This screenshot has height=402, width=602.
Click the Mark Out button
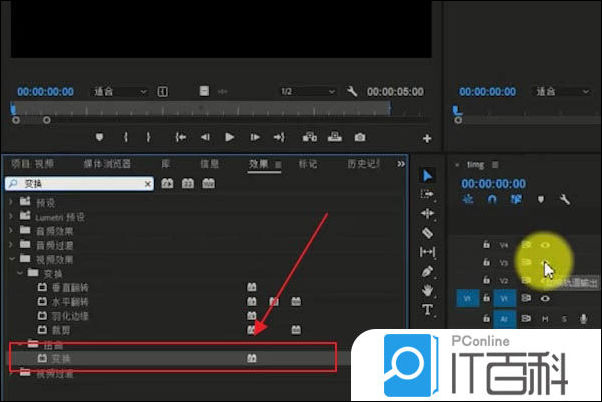pyautogui.click(x=148, y=137)
